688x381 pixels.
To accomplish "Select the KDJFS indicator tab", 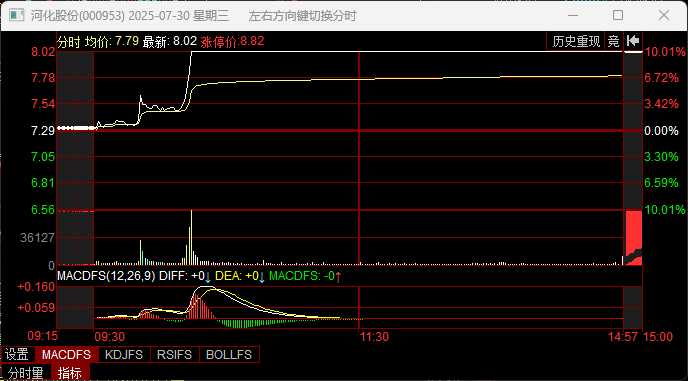I will tap(125, 355).
